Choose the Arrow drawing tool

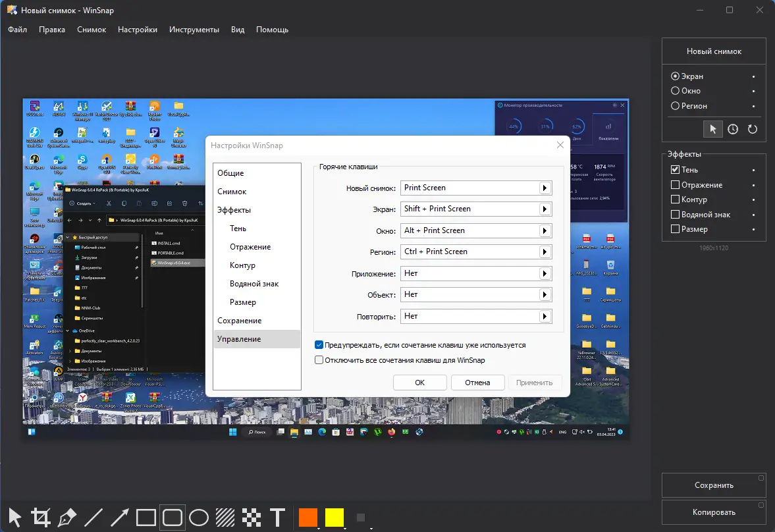119,518
